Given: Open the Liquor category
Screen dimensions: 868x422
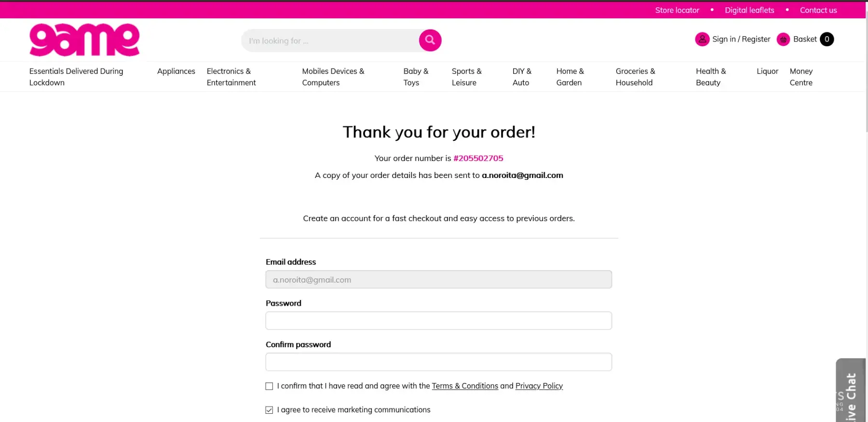Looking at the screenshot, I should (767, 71).
